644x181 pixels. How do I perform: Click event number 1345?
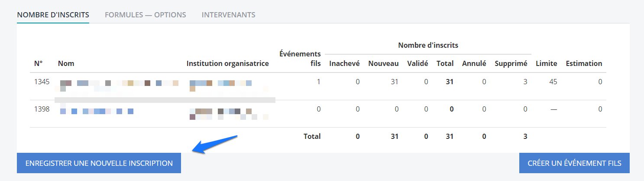click(x=42, y=82)
